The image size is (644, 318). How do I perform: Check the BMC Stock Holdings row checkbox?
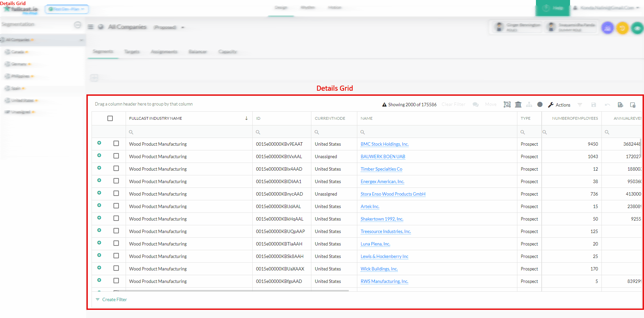click(116, 143)
